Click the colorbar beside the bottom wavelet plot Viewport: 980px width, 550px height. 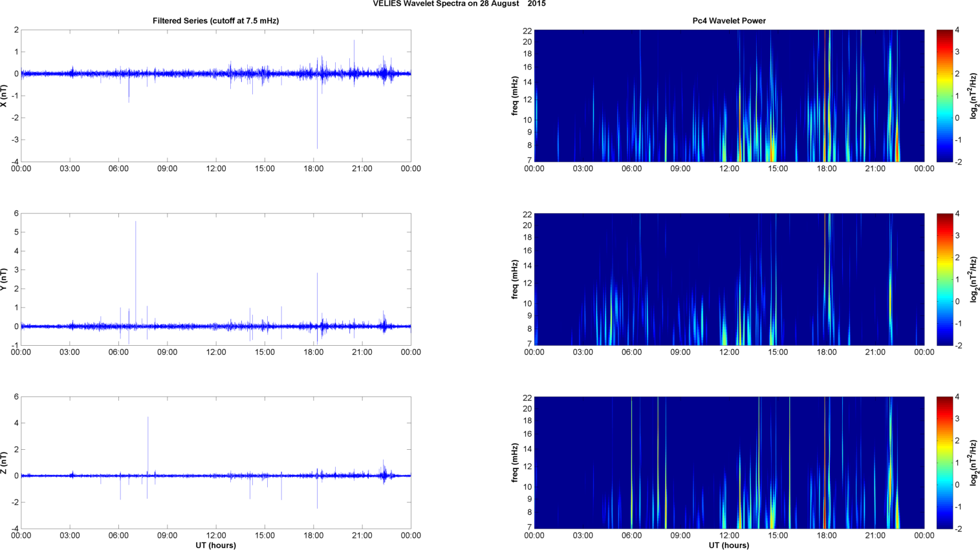click(x=944, y=463)
